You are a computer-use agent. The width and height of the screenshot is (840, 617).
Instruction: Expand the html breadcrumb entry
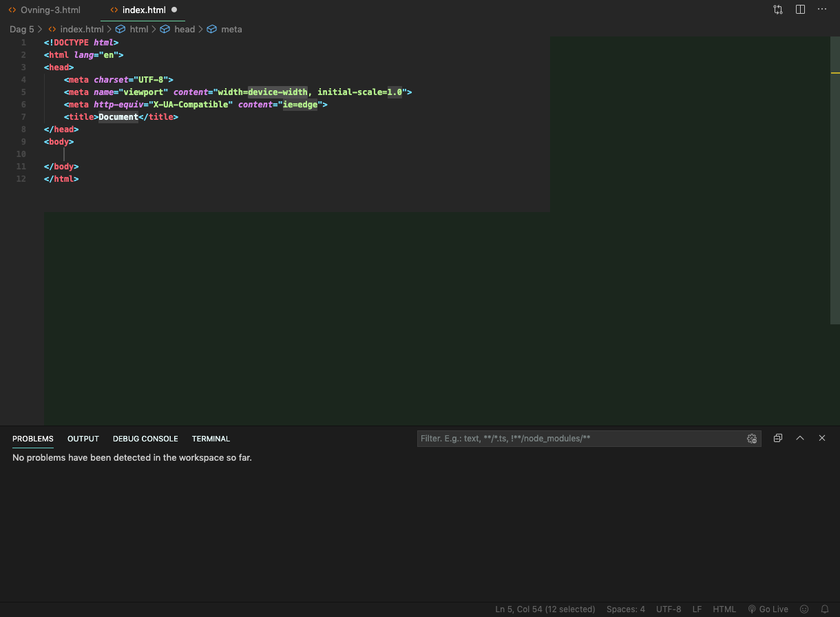[139, 29]
